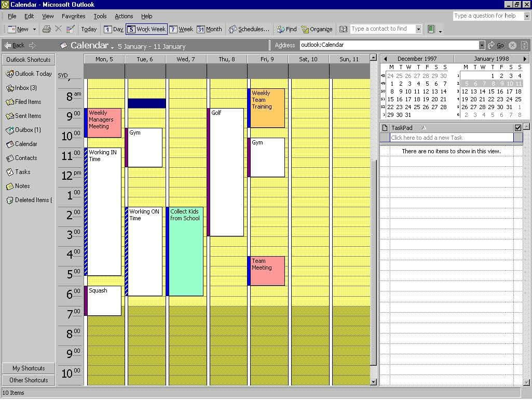Click the Organize toolbar button
Screen dimensions: 532x400
[317, 29]
